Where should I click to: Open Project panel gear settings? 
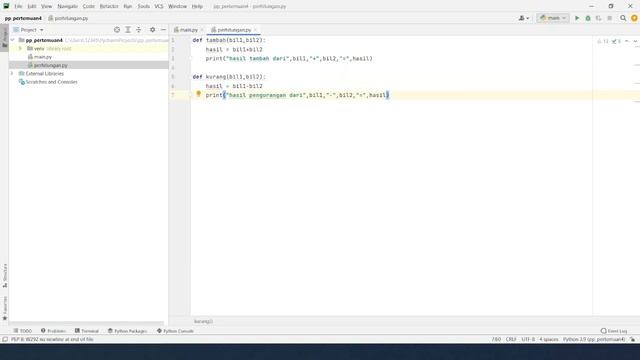coord(152,30)
